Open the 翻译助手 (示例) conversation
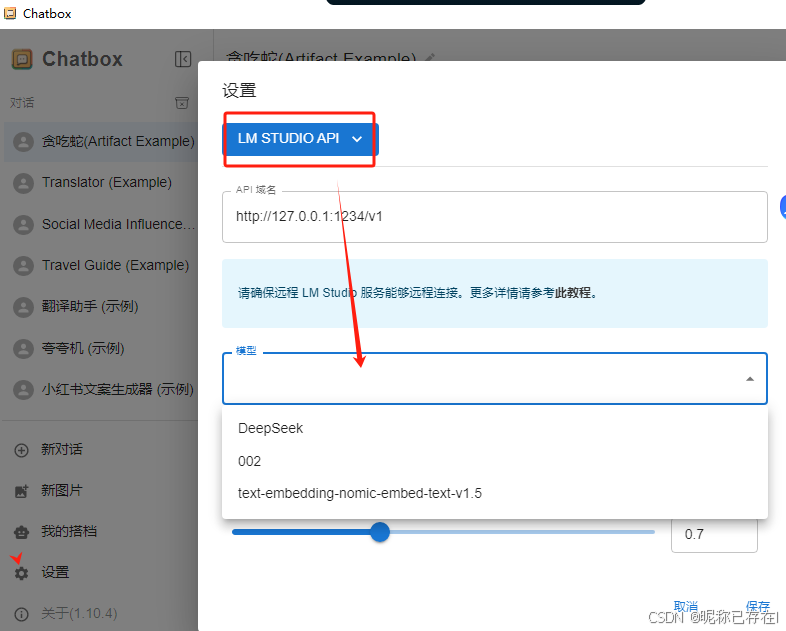786x631 pixels. (x=101, y=307)
